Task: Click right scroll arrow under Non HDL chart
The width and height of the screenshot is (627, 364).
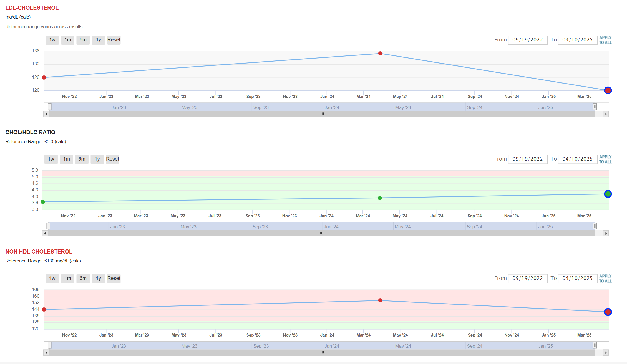Action: (606, 353)
